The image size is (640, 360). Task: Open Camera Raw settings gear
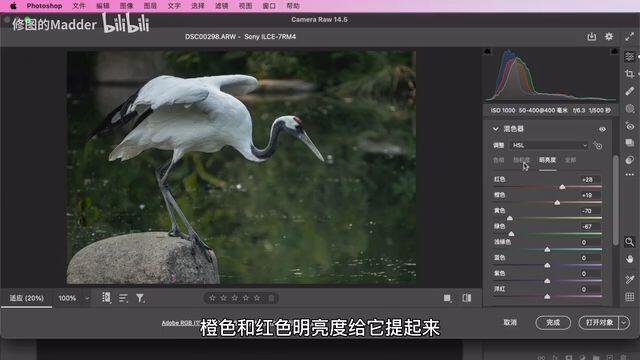[x=609, y=36]
